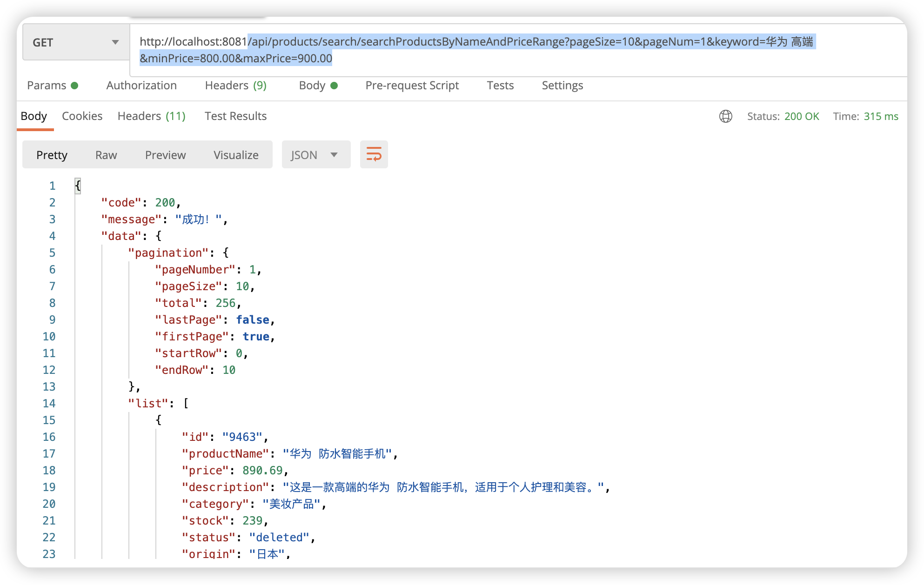The image size is (924, 585).
Task: Switch to Visualize response view
Action: (x=236, y=155)
